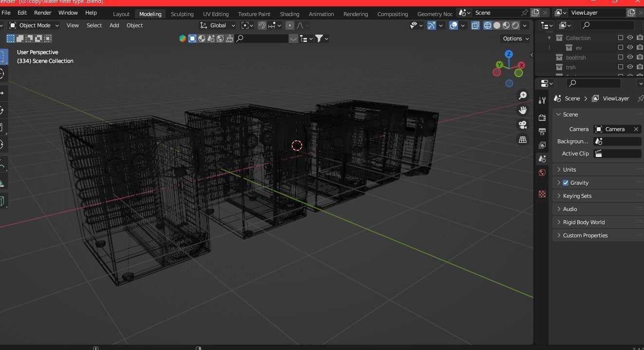644x350 pixels.
Task: Select the Tool properties tab (wrench icon)
Action: [542, 100]
